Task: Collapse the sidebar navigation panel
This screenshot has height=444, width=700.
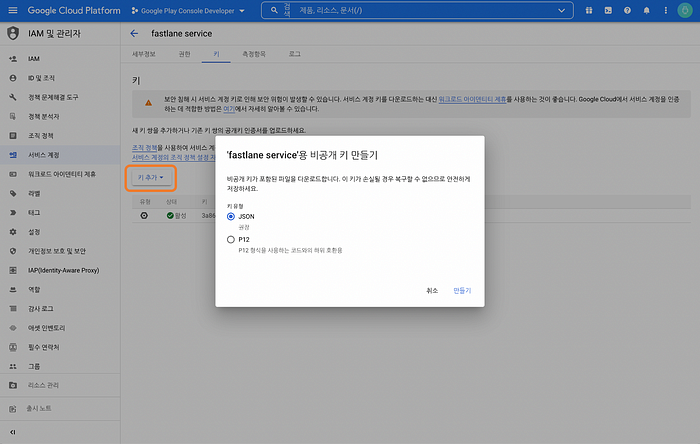Action: tap(12, 432)
